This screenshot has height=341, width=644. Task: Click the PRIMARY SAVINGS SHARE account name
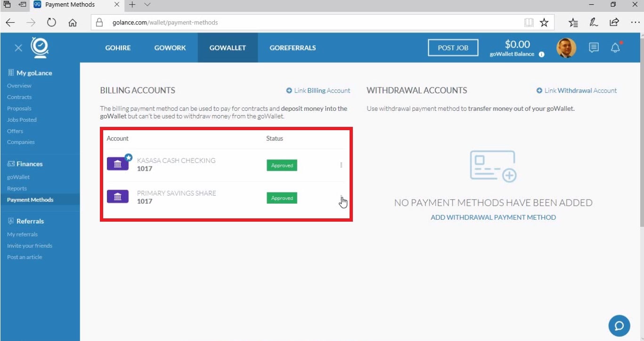coord(177,193)
